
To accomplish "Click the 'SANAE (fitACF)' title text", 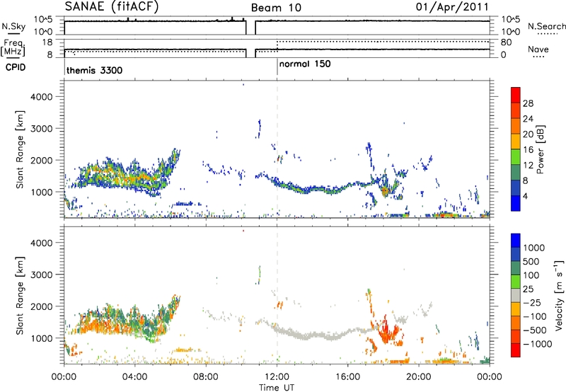I will [112, 6].
